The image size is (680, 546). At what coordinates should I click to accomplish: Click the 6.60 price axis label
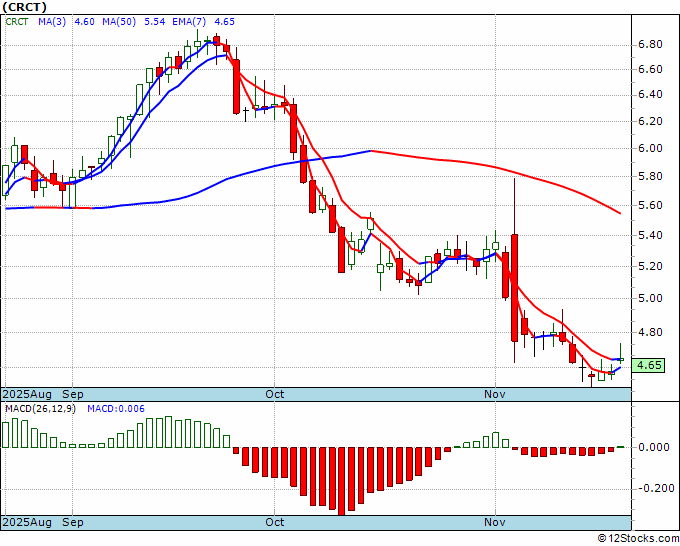coord(650,69)
